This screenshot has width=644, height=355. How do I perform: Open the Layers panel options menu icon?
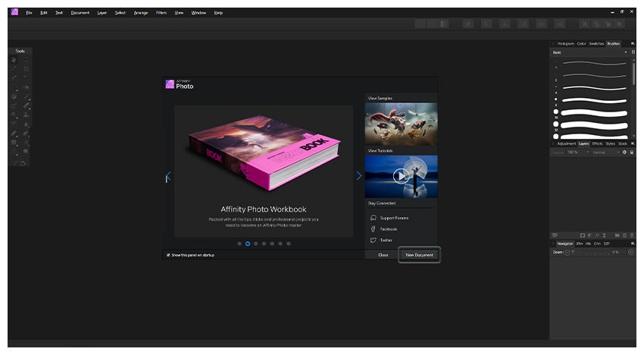633,143
